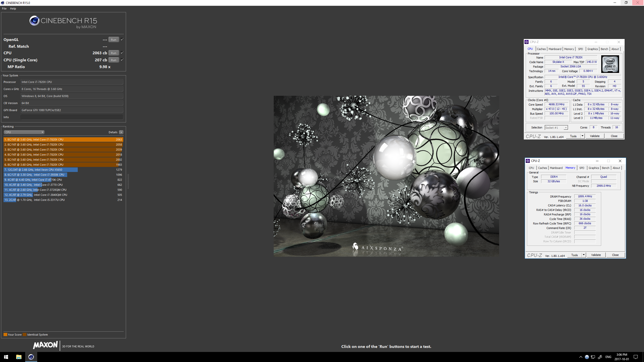Open Tools dropdown arrow in lower CPU-Z
This screenshot has width=644, height=362.
click(584, 255)
